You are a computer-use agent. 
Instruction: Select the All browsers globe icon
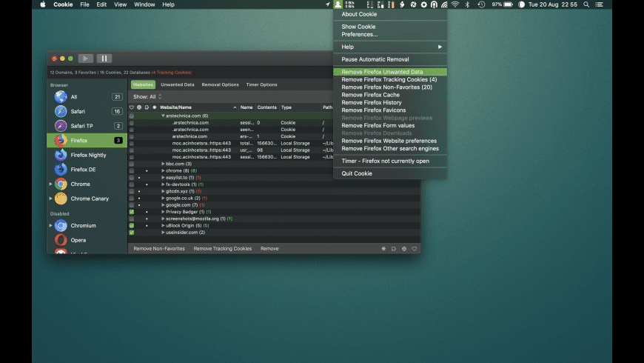61,97
